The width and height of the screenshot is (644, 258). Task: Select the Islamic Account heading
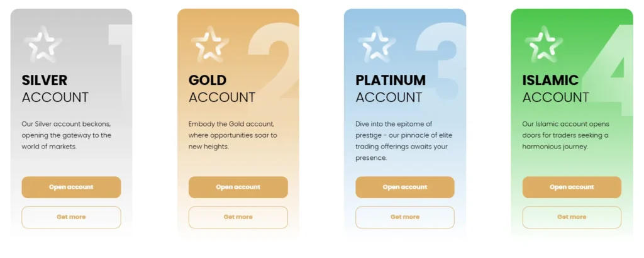coord(555,89)
